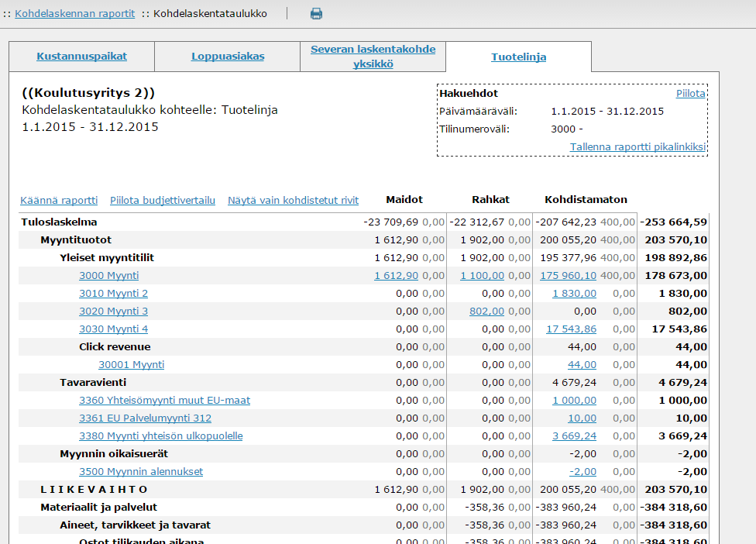Open the Kustannuspaikat tab
The image size is (756, 544).
pos(81,56)
